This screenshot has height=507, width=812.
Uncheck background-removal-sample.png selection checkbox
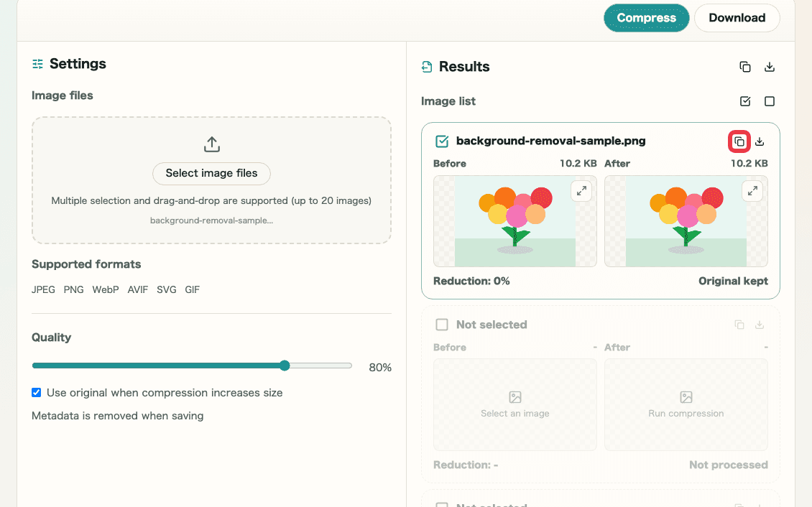tap(442, 141)
